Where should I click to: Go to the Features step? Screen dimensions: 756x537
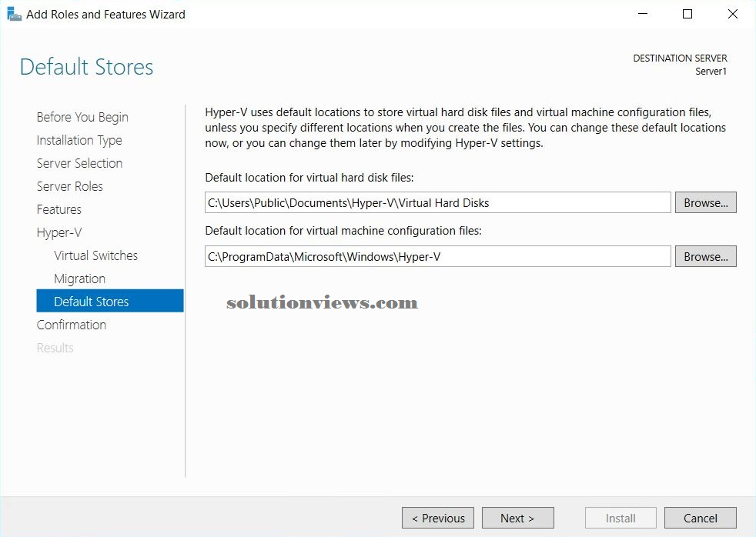pyautogui.click(x=59, y=209)
